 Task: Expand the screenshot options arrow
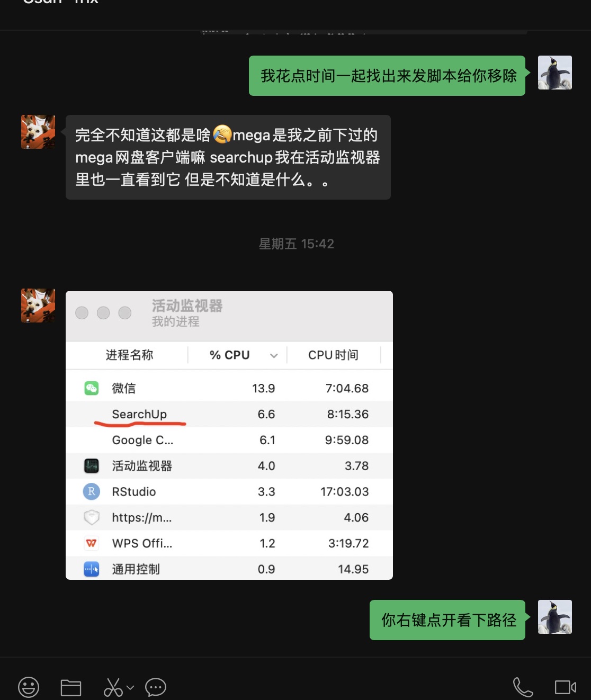(x=130, y=687)
